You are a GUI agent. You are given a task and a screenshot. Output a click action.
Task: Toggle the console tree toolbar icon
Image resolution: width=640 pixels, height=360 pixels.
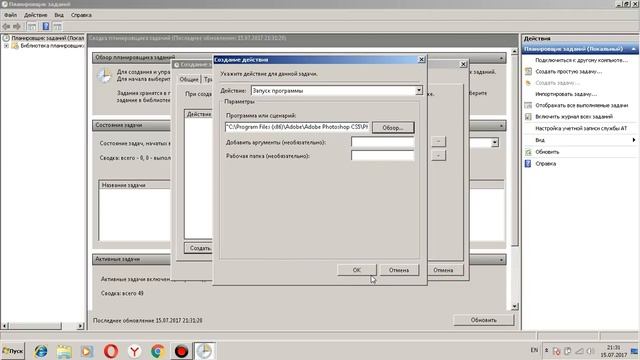tap(31, 27)
